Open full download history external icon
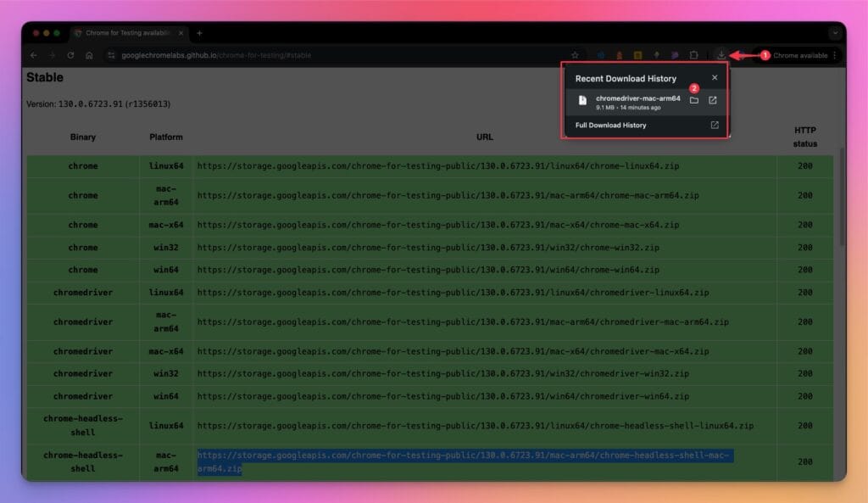This screenshot has height=503, width=868. pos(715,126)
